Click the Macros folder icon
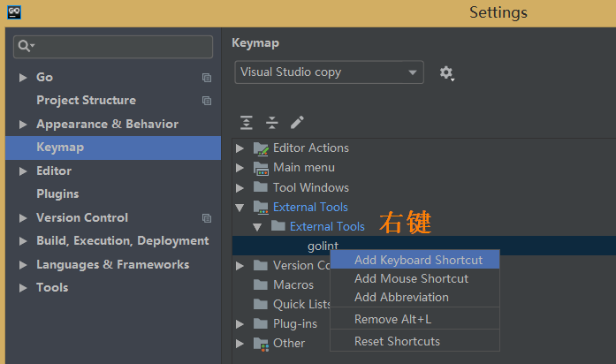Image resolution: width=616 pixels, height=364 pixels. (261, 284)
